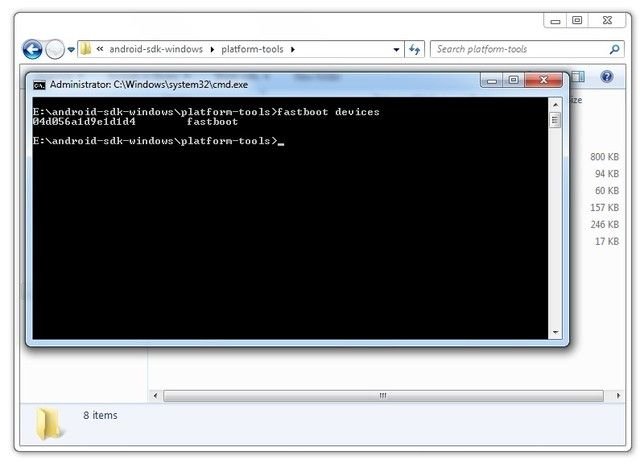640x468 pixels.
Task: Open the recent locations dropdown arrow
Action: 71,50
